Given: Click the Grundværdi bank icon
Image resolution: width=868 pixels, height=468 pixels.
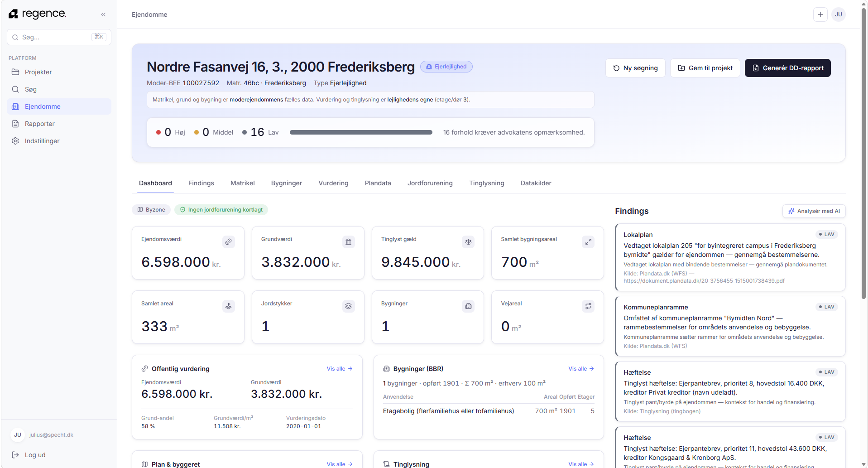Looking at the screenshot, I should 348,242.
